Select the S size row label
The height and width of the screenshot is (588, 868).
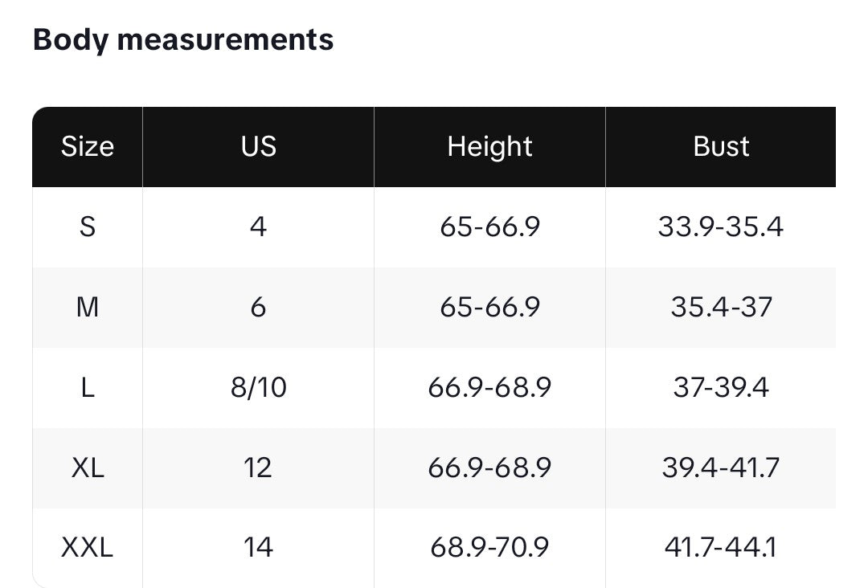(88, 227)
